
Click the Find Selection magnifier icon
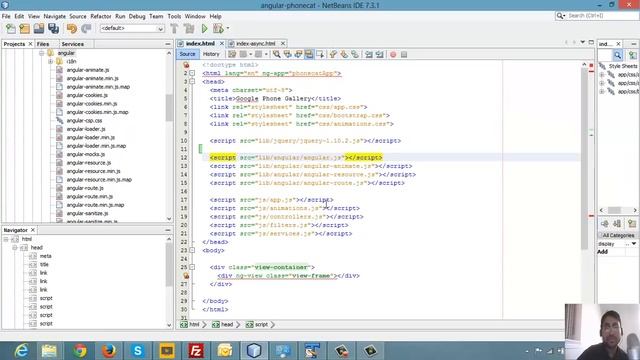click(x=277, y=54)
